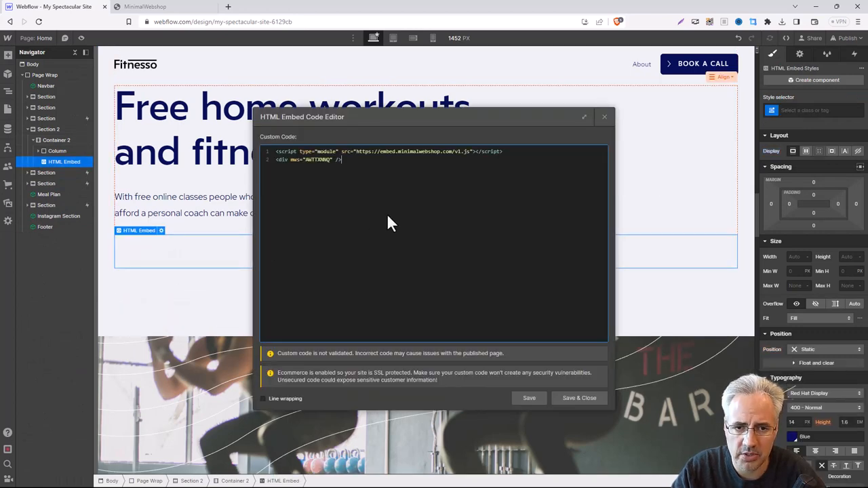Click the Webflow W logo menu
This screenshot has width=868, height=488.
(x=8, y=38)
